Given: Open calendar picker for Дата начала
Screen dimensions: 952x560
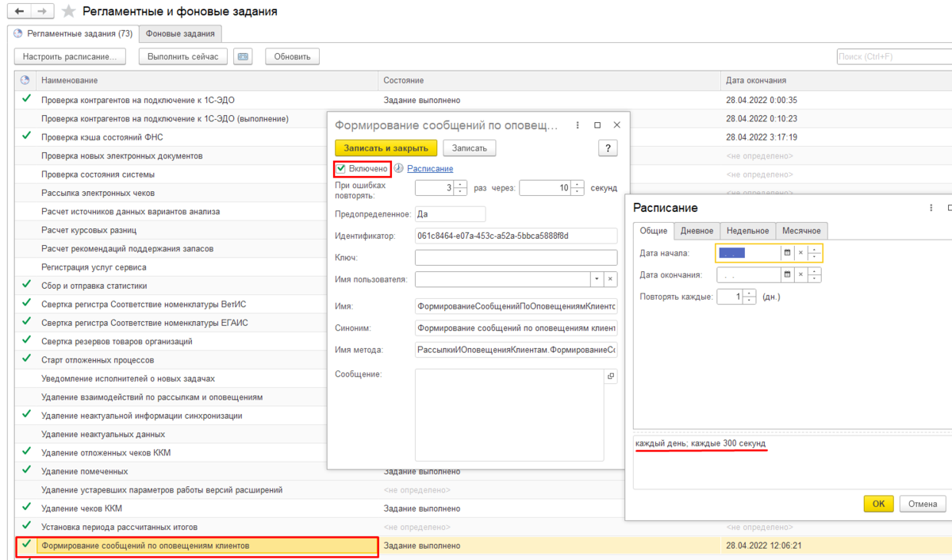Looking at the screenshot, I should click(x=787, y=252).
